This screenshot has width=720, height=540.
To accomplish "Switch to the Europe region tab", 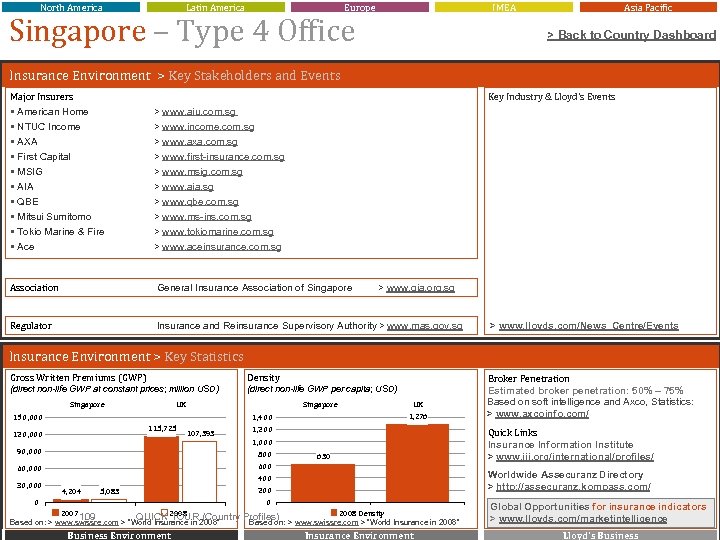I will (360, 7).
